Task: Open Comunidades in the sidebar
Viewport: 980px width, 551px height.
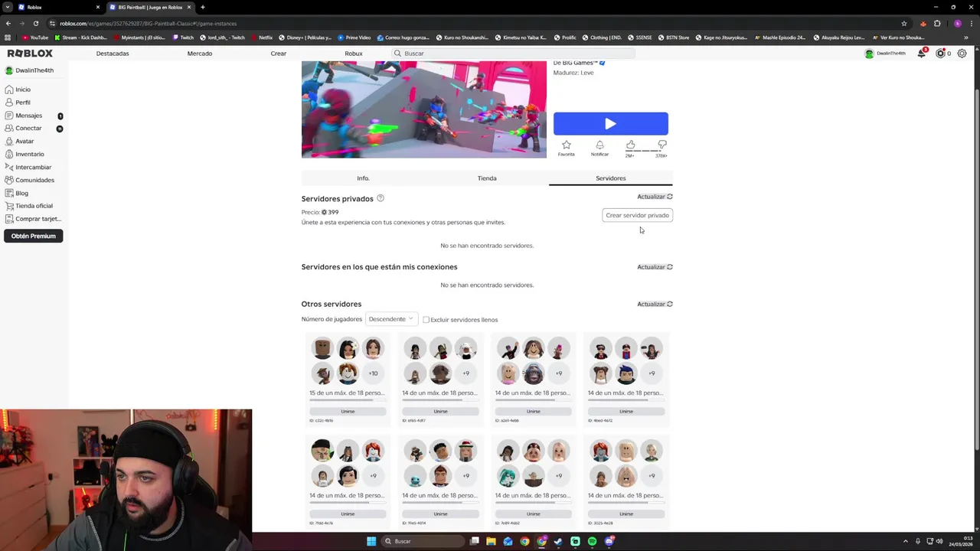Action: pos(30,180)
